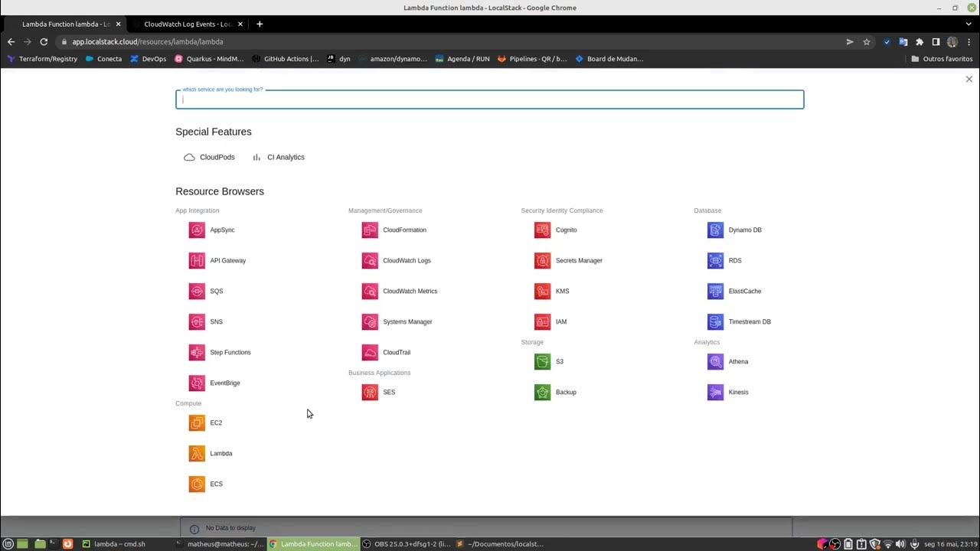Open the Dynamo DB icon

pos(716,230)
